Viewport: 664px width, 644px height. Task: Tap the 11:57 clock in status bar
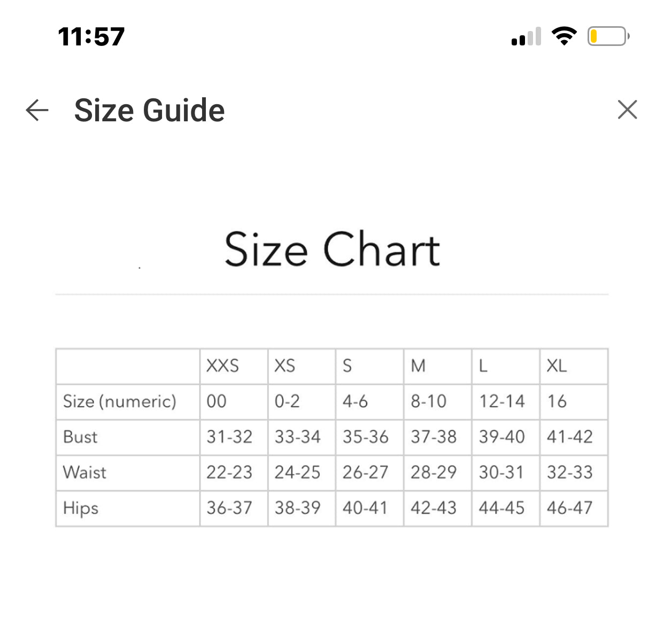(91, 37)
